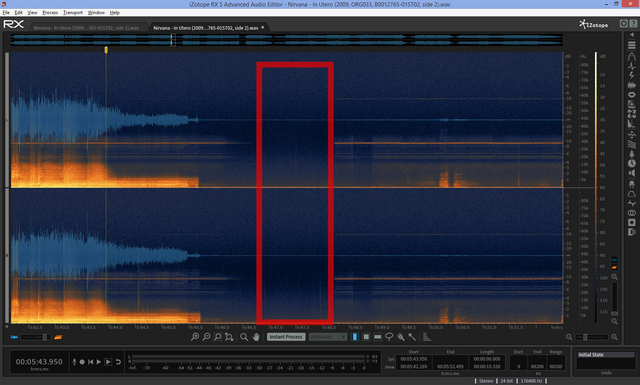Open the overlapping-circles Channel Ops module
The height and width of the screenshot is (385, 640).
(631, 213)
